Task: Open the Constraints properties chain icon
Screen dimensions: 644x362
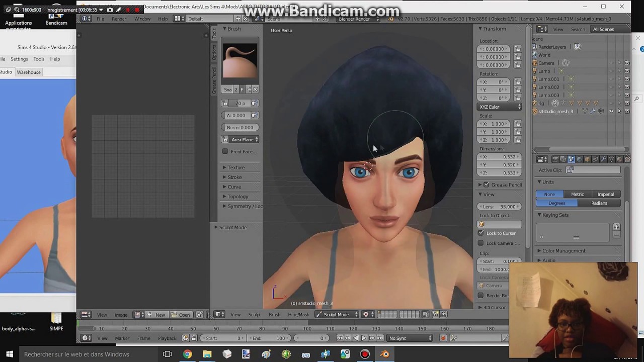Action: 595,159
